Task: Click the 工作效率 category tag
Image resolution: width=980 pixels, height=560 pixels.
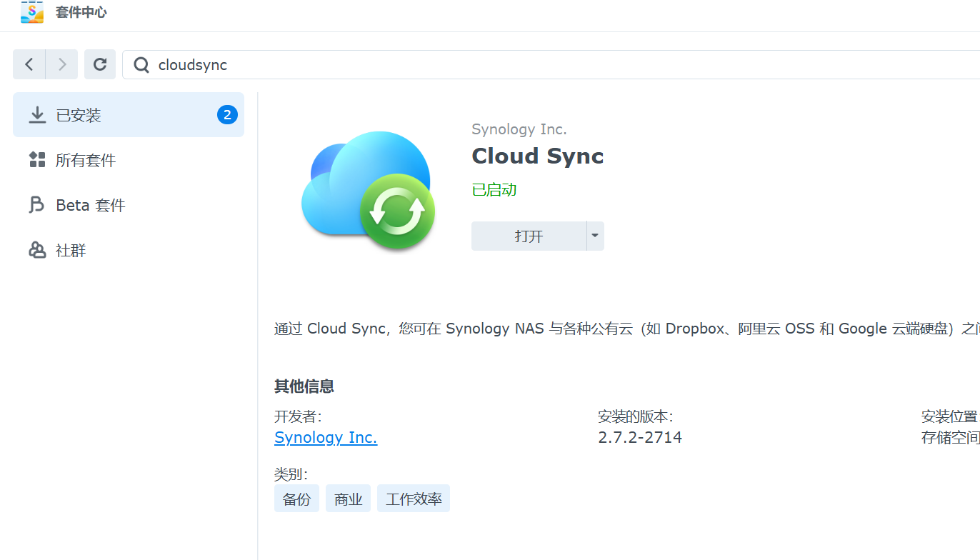Action: click(x=414, y=499)
